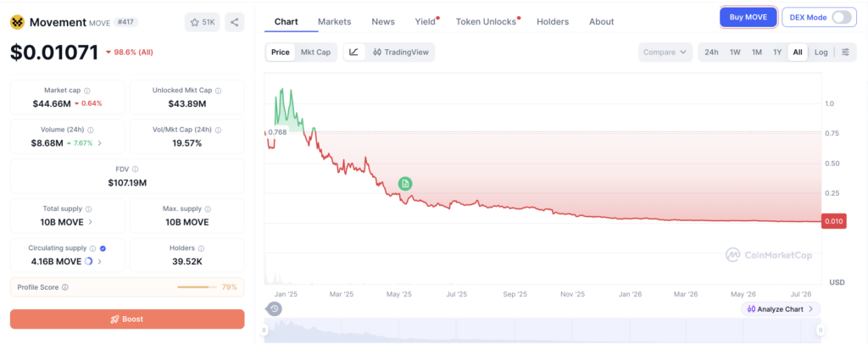
Task: Set chart range to 1Y
Action: click(777, 52)
